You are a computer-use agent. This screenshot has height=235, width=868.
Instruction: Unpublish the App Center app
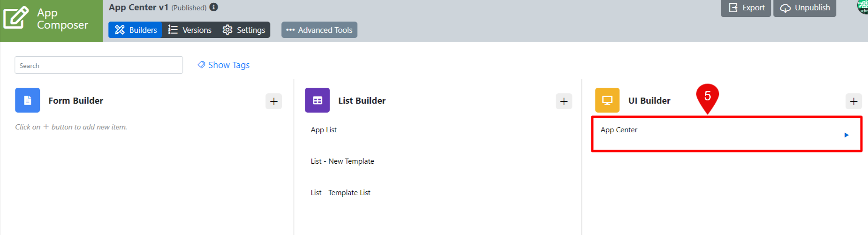click(x=805, y=8)
